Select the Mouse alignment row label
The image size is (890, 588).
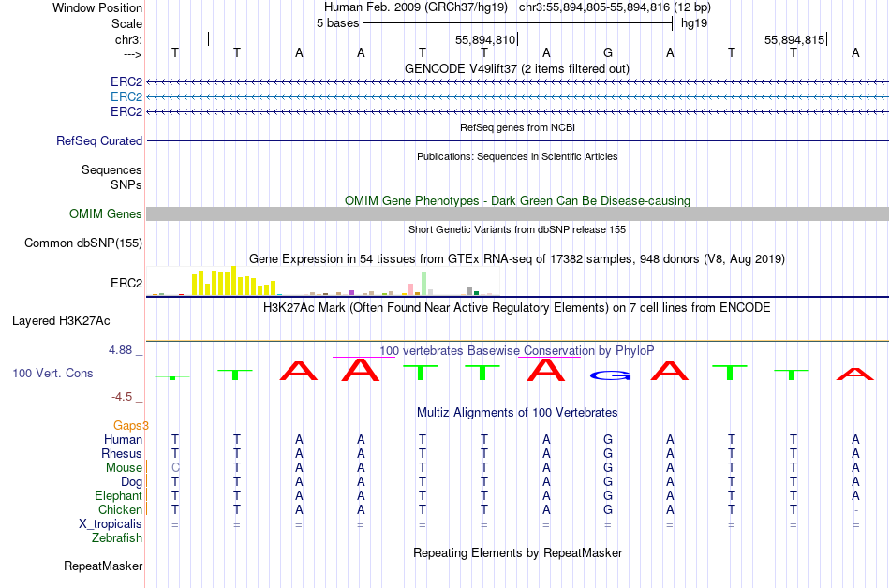coord(124,468)
